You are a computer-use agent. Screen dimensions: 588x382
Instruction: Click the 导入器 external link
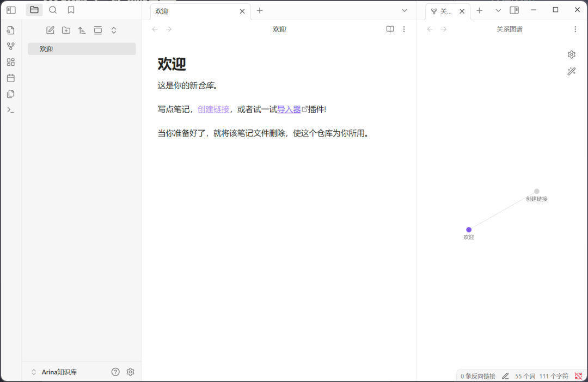coord(289,109)
